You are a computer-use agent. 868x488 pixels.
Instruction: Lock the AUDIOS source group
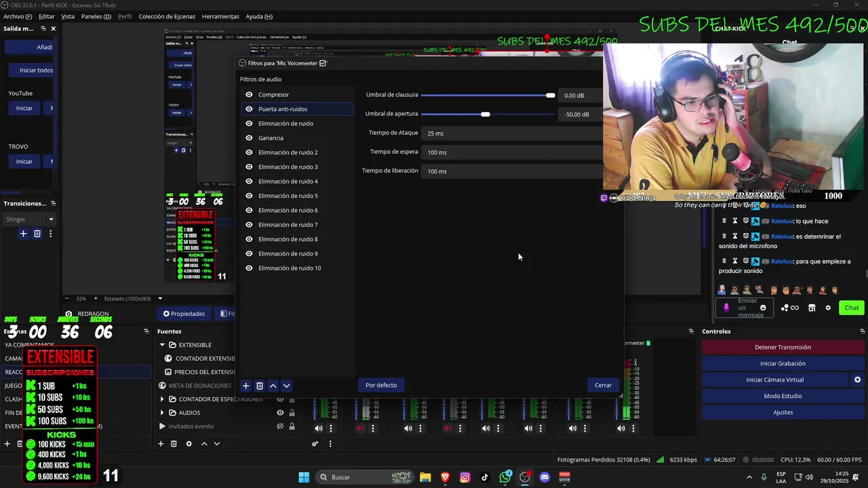292,413
